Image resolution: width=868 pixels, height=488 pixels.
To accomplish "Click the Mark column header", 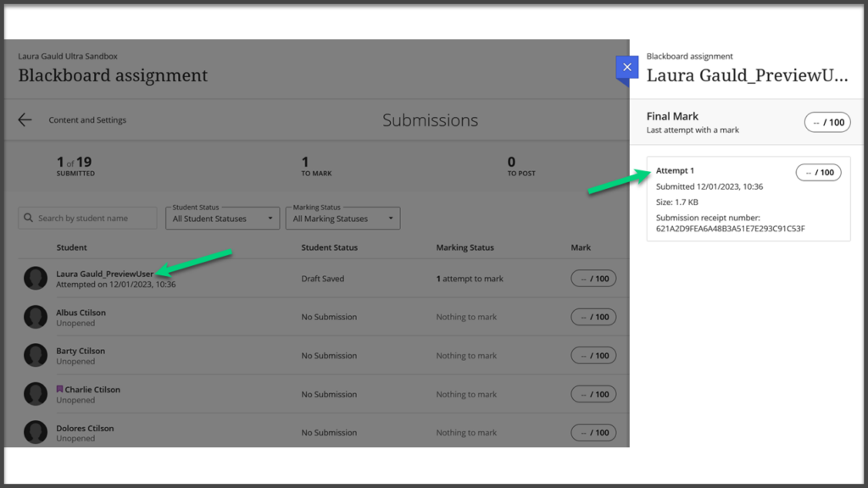I will [581, 247].
